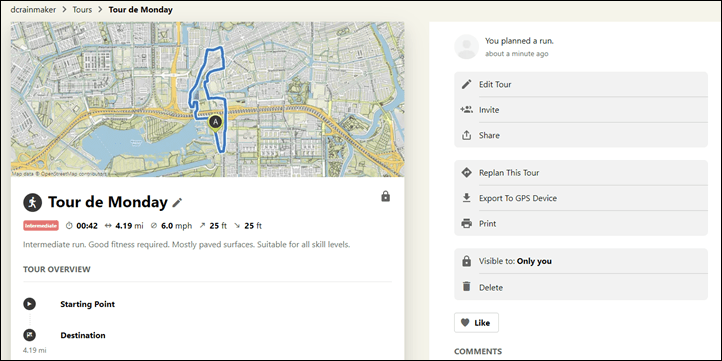Select Export To GPS Device
Image resolution: width=722 pixels, height=361 pixels.
coord(581,198)
